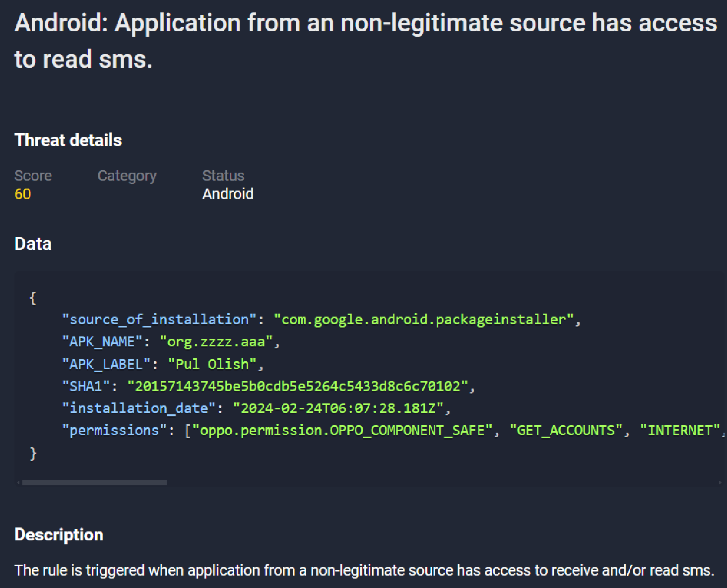This screenshot has width=727, height=588.
Task: Click the Data heading
Action: [x=33, y=244]
